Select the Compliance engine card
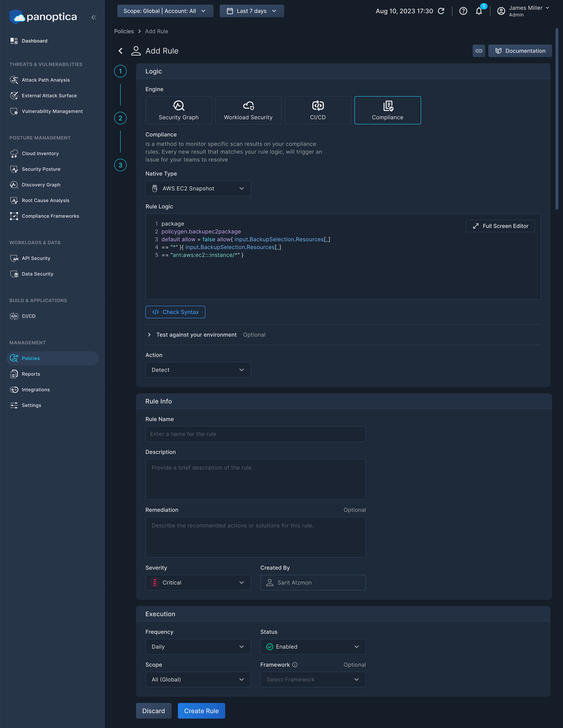Viewport: 563px width, 728px height. click(388, 110)
